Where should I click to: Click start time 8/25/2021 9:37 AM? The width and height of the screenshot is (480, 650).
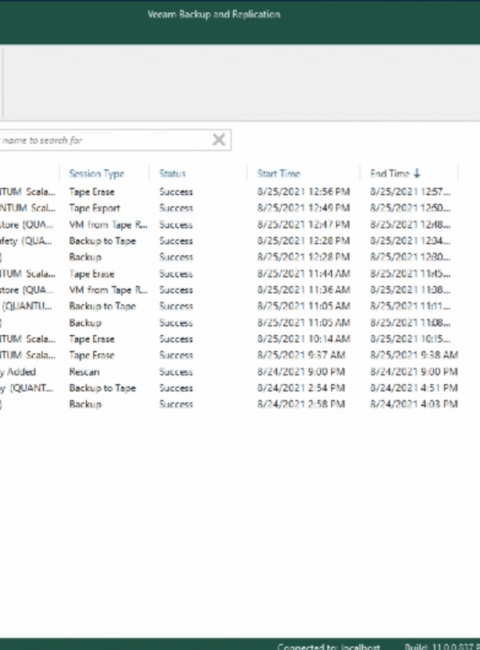pyautogui.click(x=301, y=355)
